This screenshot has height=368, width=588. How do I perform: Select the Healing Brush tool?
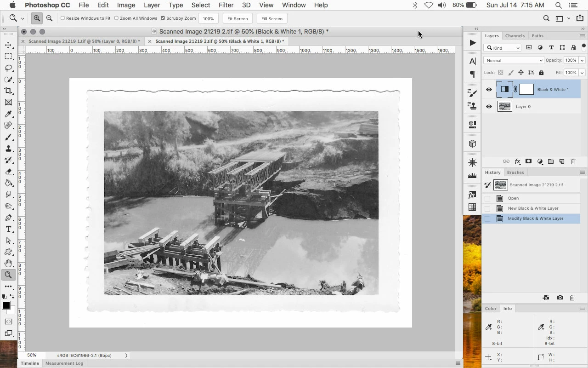(x=8, y=126)
